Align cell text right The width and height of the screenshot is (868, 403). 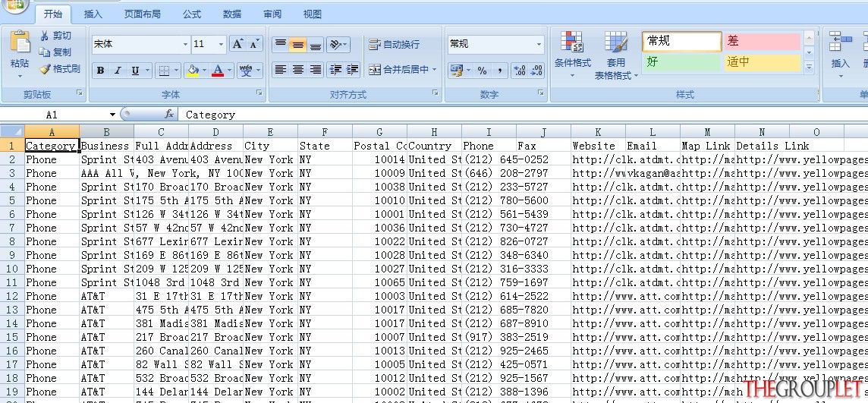tap(316, 70)
